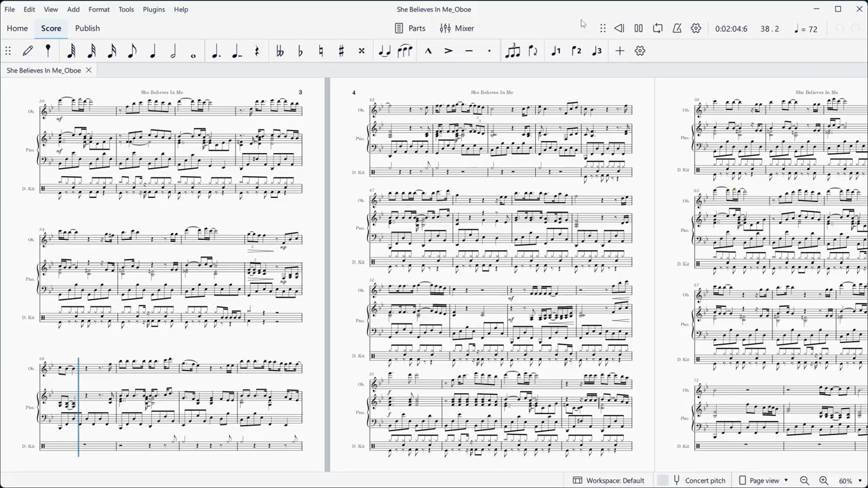
Task: Open the View menu
Action: (x=51, y=9)
